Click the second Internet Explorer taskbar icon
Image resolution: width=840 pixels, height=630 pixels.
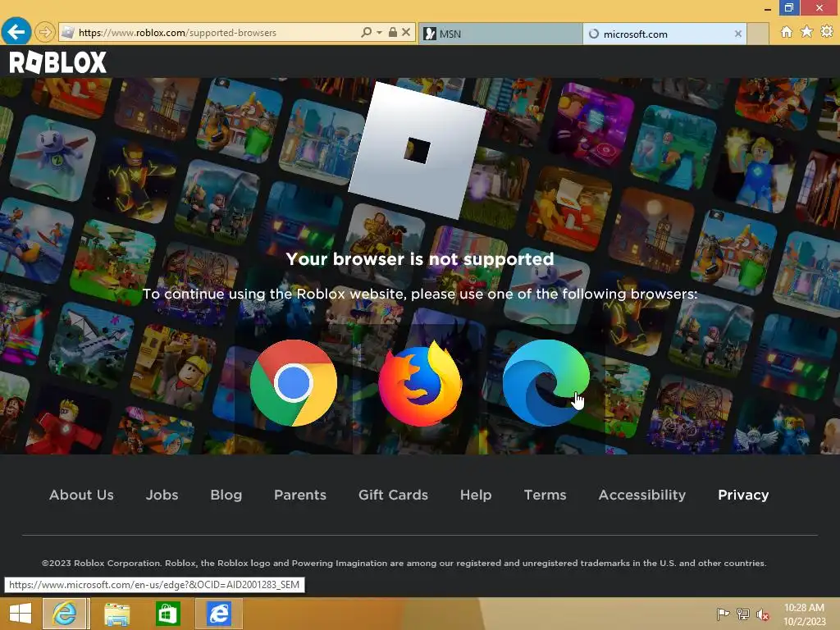click(218, 614)
